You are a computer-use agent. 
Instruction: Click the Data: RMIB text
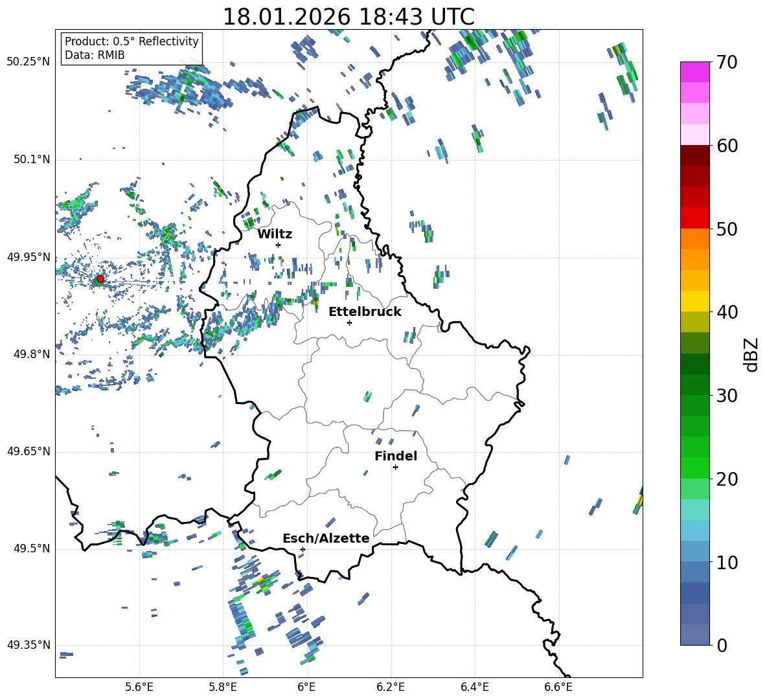95,55
